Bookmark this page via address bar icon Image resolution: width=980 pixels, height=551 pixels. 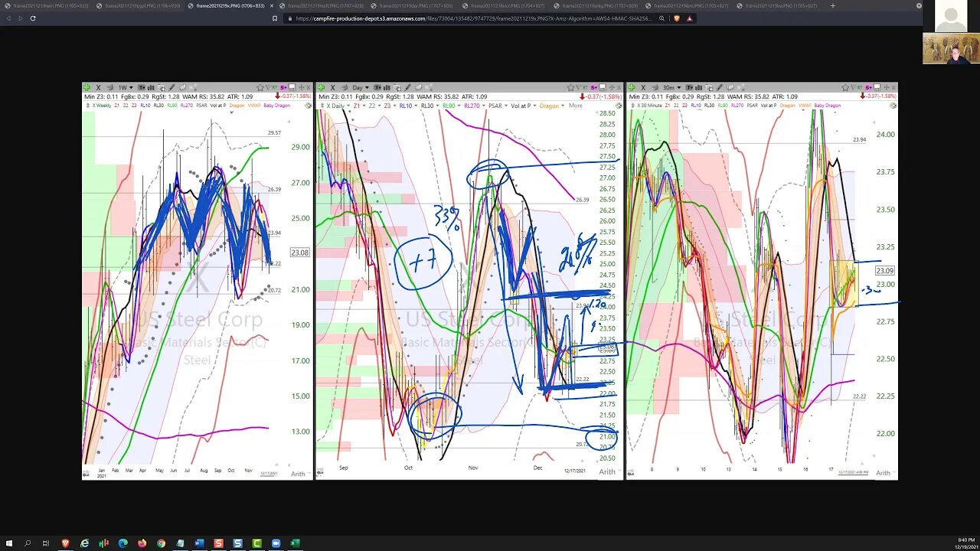(275, 18)
